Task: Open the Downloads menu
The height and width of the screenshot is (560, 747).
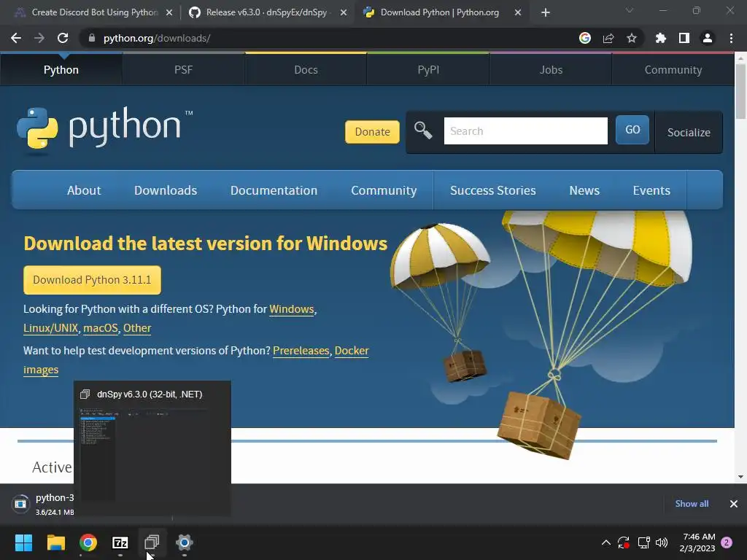Action: (x=166, y=190)
